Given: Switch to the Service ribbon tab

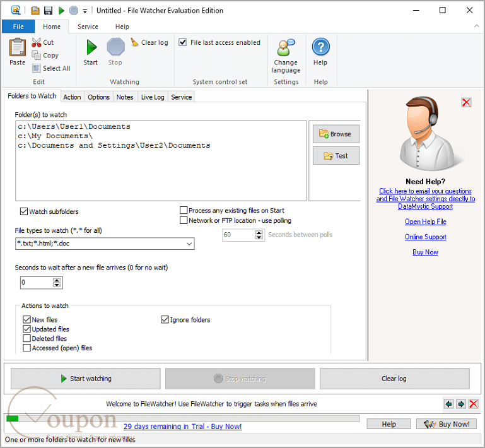Looking at the screenshot, I should pyautogui.click(x=88, y=27).
